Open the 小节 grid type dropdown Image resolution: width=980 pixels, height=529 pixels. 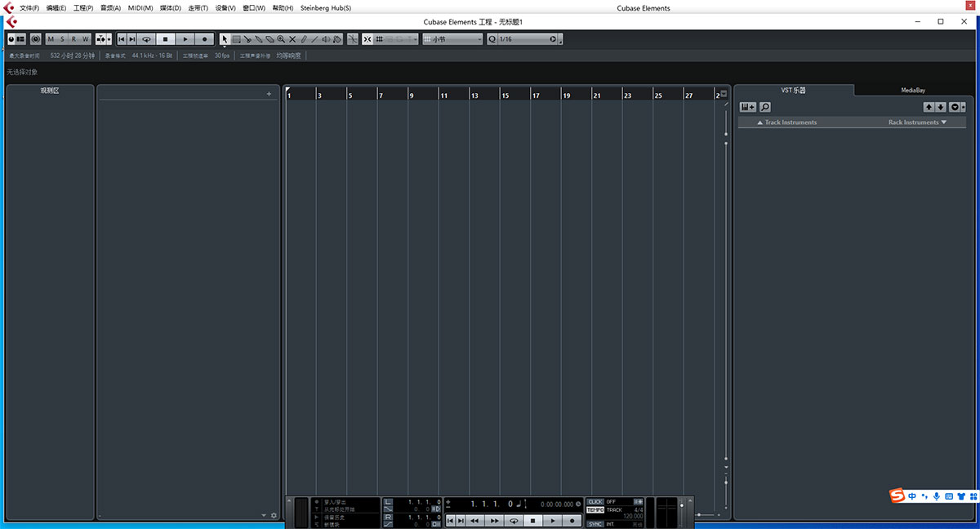[452, 38]
